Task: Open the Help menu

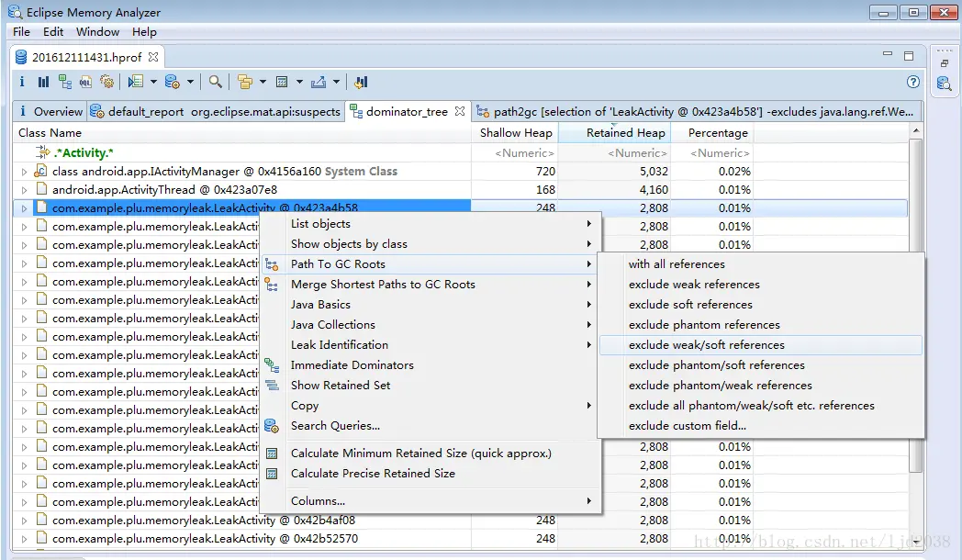Action: pos(144,32)
